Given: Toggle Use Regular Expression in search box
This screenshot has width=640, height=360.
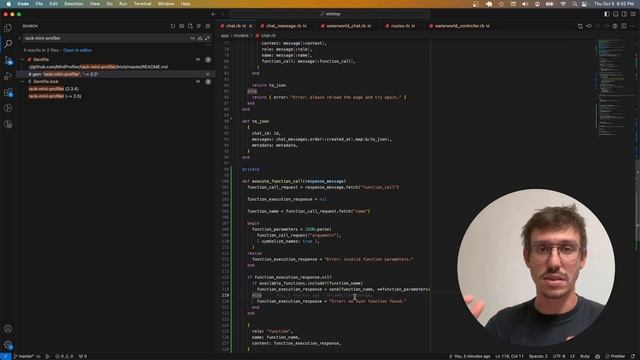Looking at the screenshot, I should point(207,38).
